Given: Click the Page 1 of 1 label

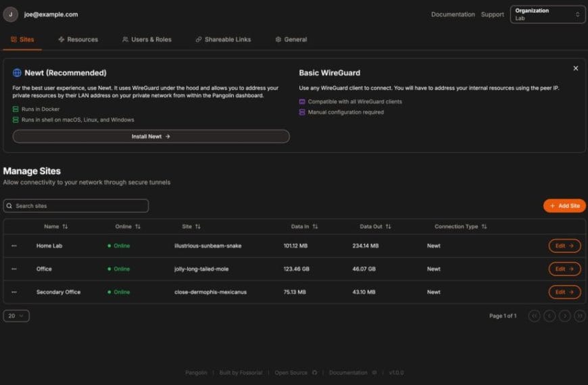Looking at the screenshot, I should (x=502, y=316).
